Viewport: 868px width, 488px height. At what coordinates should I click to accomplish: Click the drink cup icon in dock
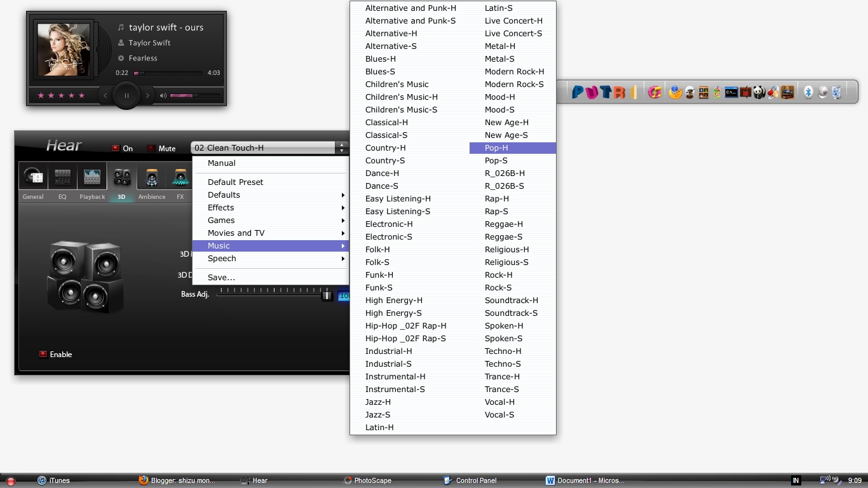tap(717, 93)
